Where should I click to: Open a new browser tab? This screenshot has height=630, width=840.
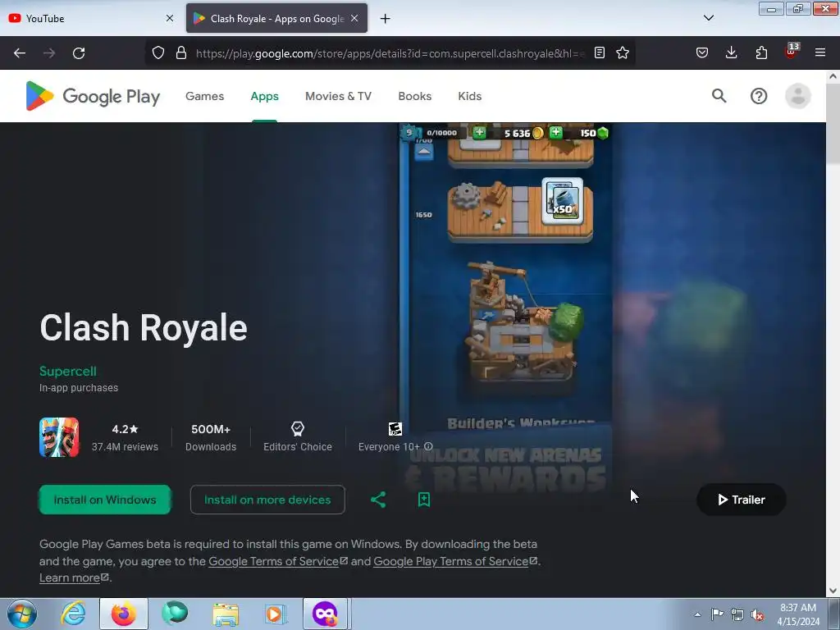(386, 19)
